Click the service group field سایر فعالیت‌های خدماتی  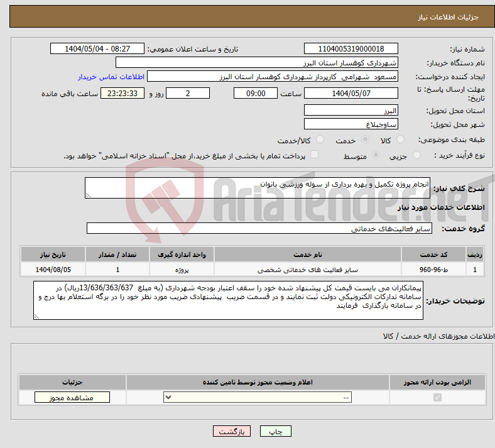tap(259, 228)
